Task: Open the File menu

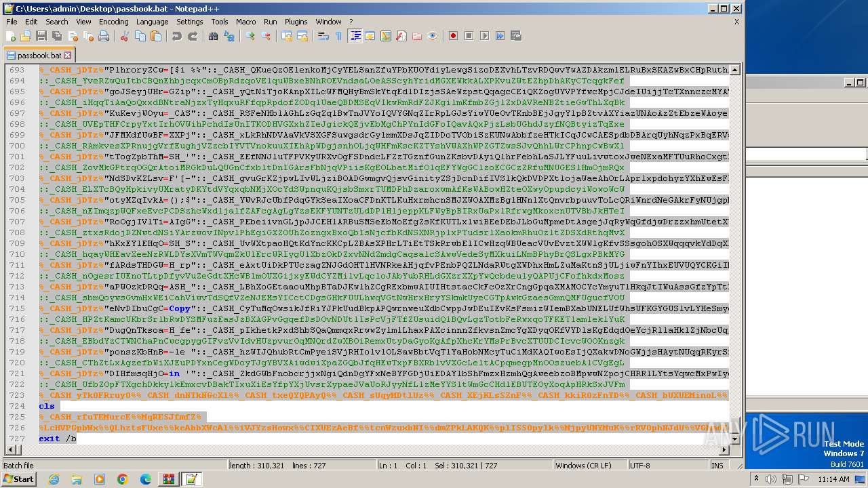Action: click(x=12, y=22)
